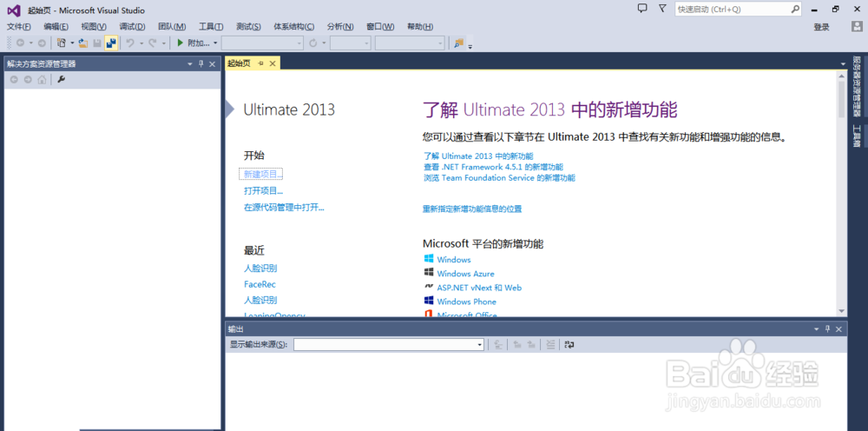Pin the Start Page tab

pos(260,63)
